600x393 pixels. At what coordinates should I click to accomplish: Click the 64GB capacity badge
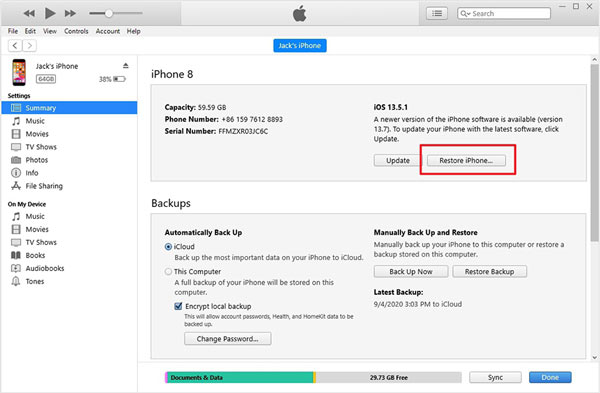pos(46,79)
